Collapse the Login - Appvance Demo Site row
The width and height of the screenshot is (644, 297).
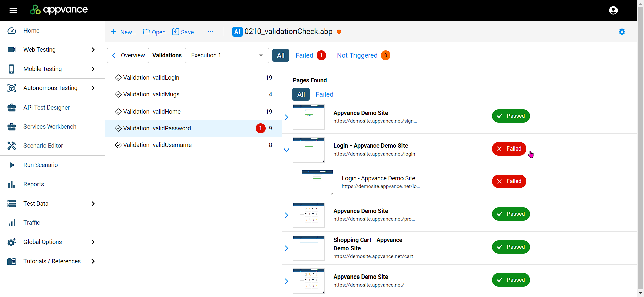tap(286, 150)
